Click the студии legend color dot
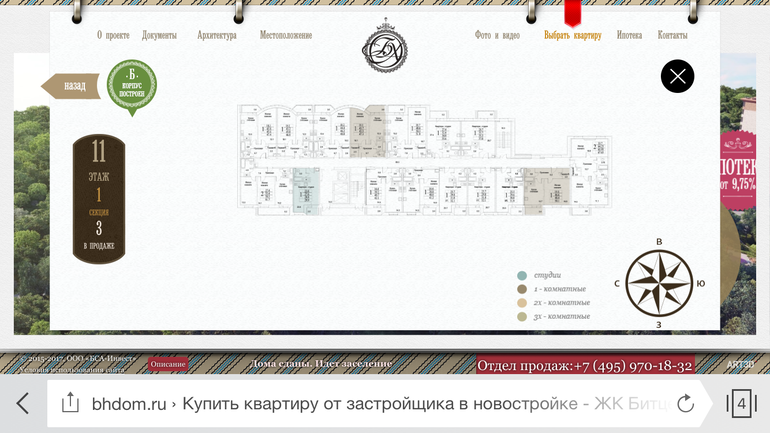Viewport: 770px width, 433px height. [521, 275]
